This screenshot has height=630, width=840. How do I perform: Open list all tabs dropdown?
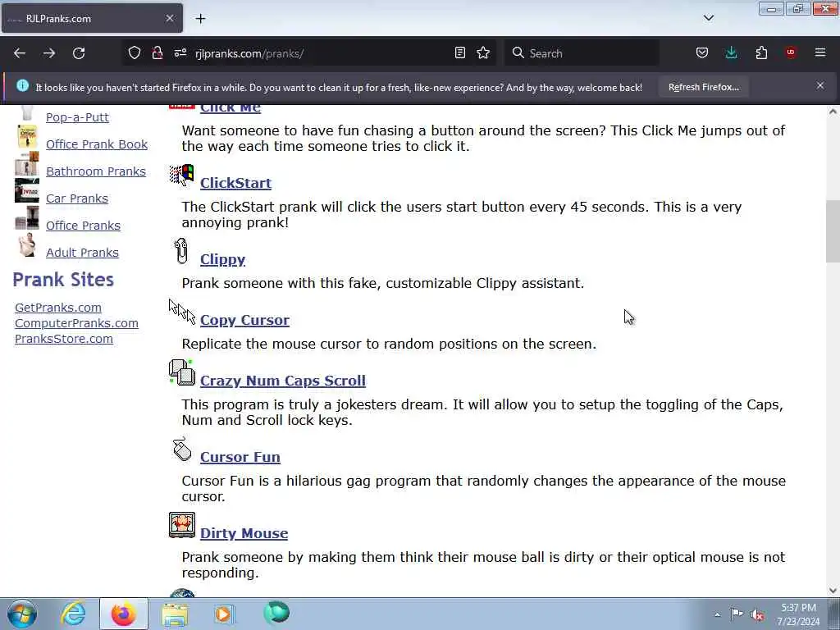coord(709,18)
